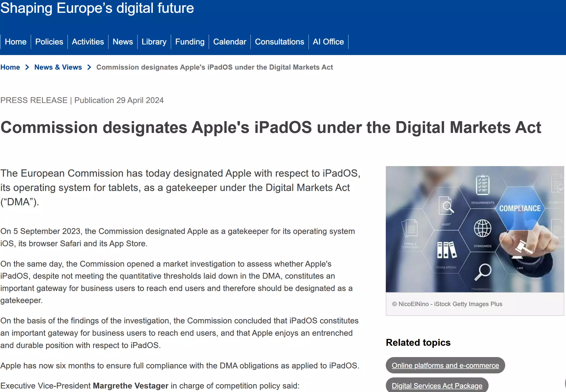Click the article headline about iPadOS
This screenshot has height=392, width=566.
(271, 127)
